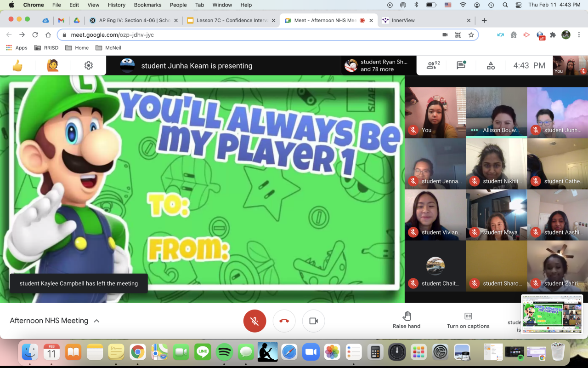
Task: Open Meet settings gear icon
Action: click(89, 66)
